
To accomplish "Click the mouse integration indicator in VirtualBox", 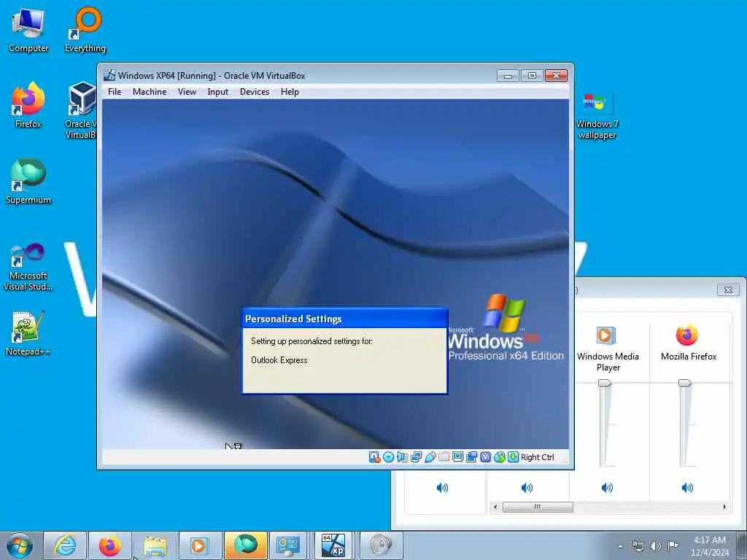I will pyautogui.click(x=499, y=457).
